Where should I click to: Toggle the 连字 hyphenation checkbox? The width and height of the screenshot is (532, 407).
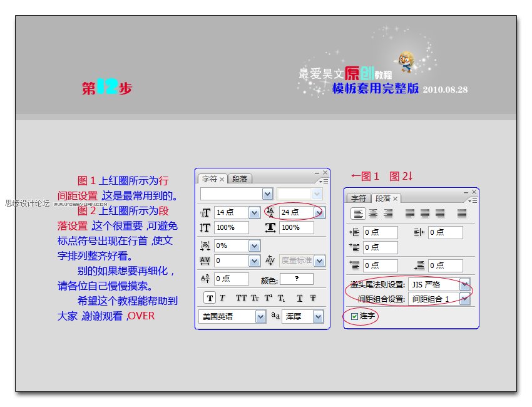point(354,316)
